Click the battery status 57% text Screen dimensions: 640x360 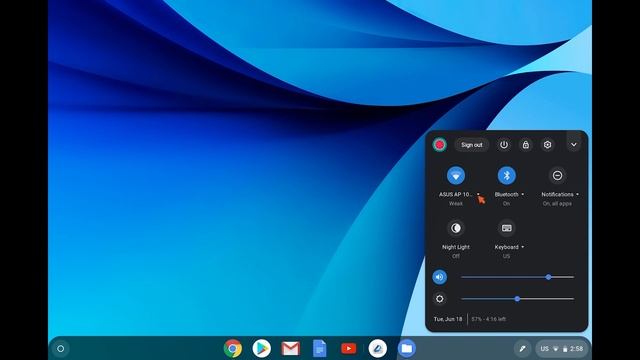click(x=489, y=319)
